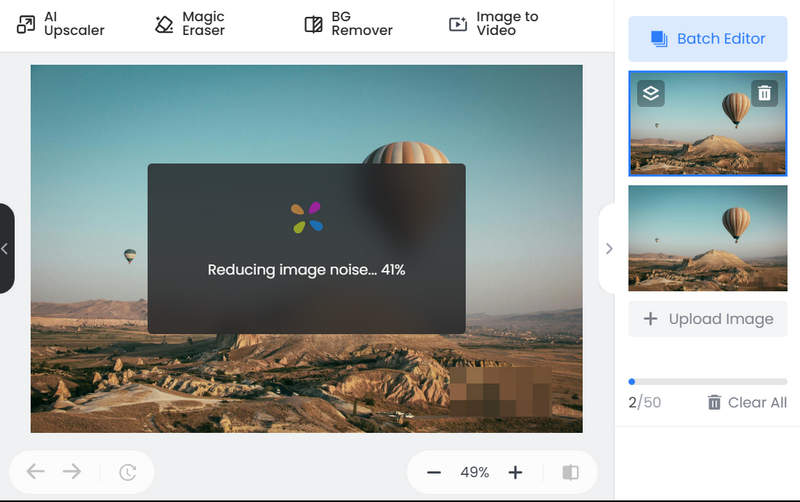
Task: Click the 49% zoom level display
Action: pyautogui.click(x=475, y=472)
